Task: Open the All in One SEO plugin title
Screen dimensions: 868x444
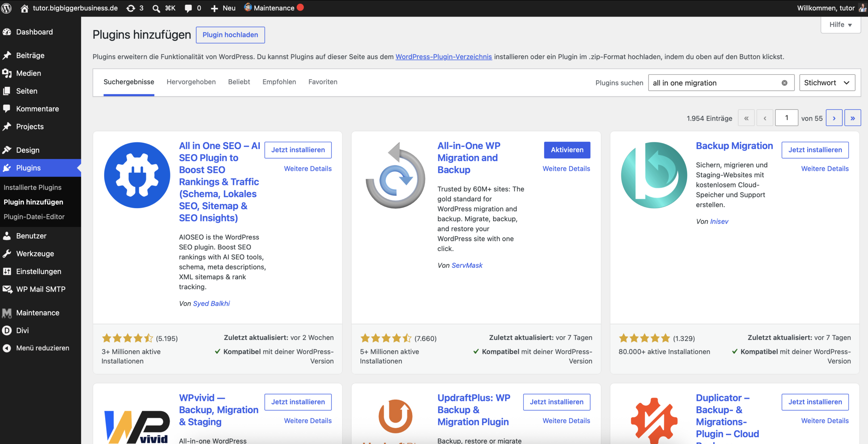Action: point(219,182)
